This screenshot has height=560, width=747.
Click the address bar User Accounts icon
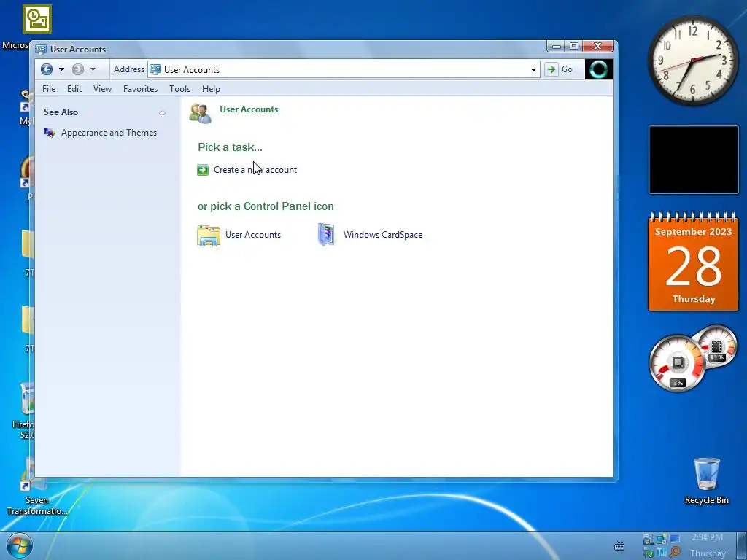tap(156, 69)
